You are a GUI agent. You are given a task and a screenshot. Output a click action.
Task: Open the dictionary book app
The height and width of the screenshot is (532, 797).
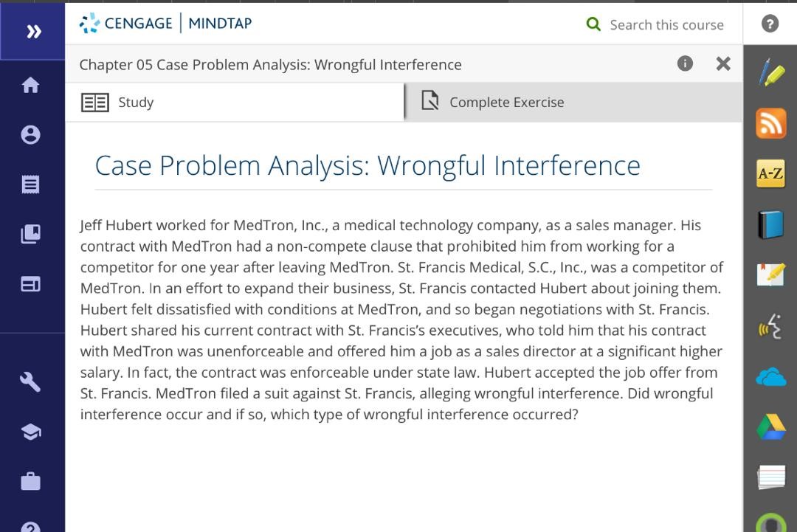coord(770,222)
